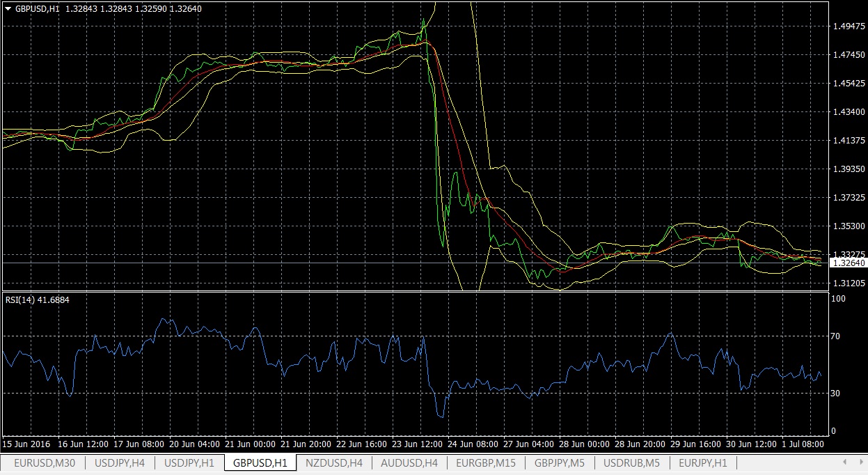Select the GBPUSD,H1 chart tab
This screenshot has width=868, height=475.
click(x=260, y=462)
